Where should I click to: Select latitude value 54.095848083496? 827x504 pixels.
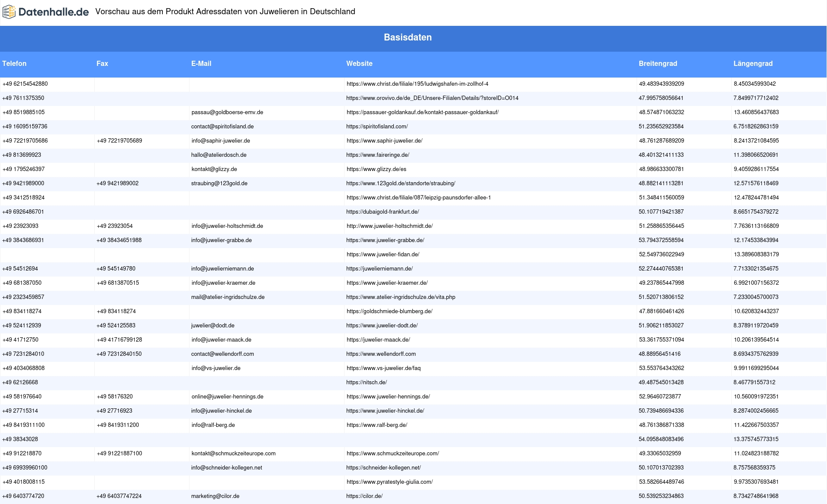pos(661,439)
